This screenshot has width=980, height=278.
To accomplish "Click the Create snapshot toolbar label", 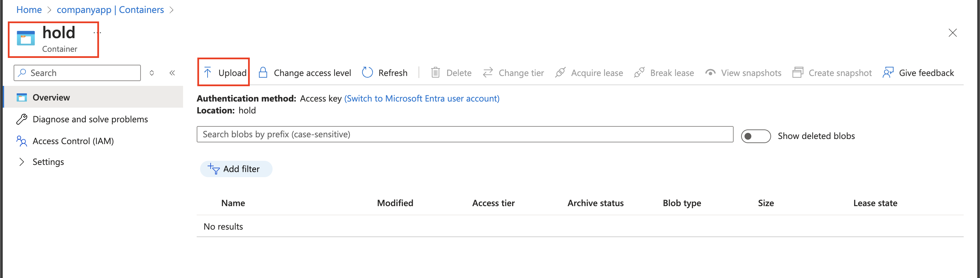I will [x=840, y=73].
